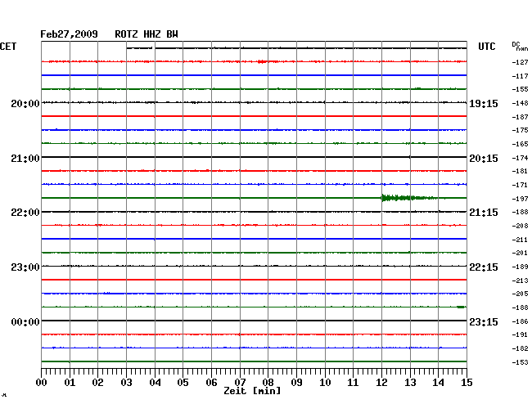532x404 pixels.
Task: Select the DC value -189
Action: (x=520, y=267)
